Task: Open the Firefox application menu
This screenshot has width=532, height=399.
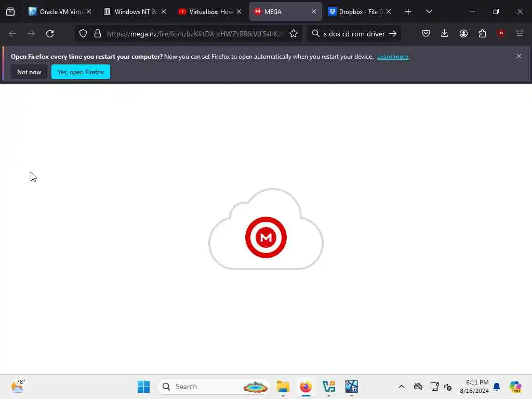Action: 520,33
